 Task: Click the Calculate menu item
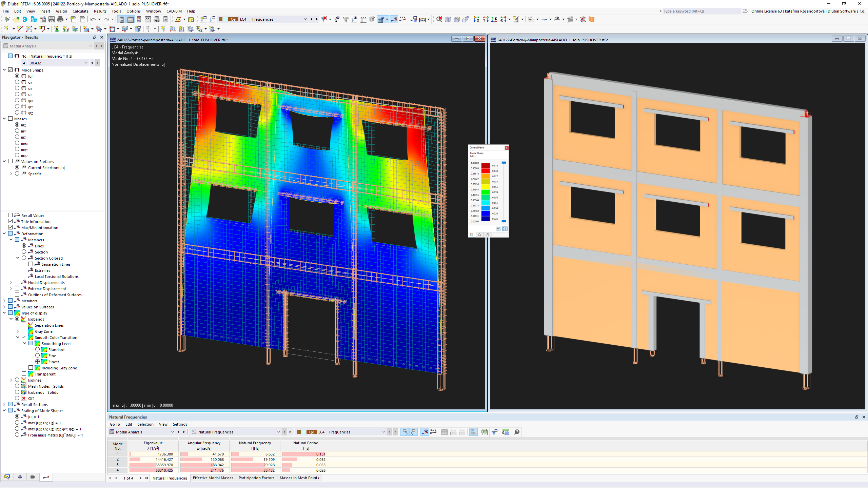(x=80, y=11)
